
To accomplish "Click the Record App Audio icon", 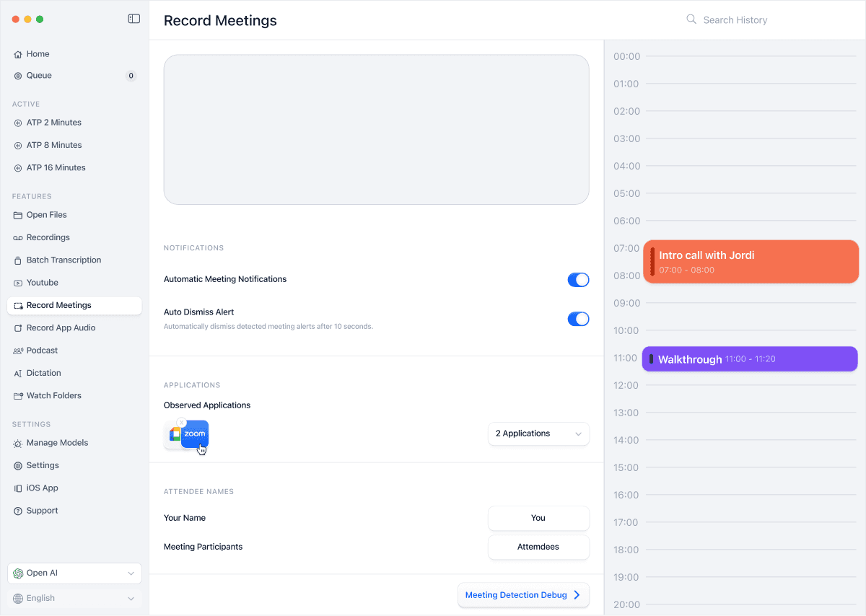I will pyautogui.click(x=18, y=328).
